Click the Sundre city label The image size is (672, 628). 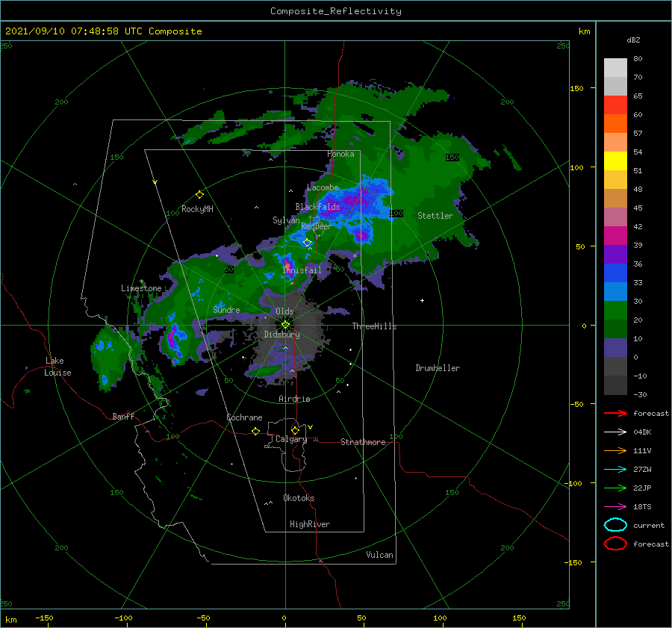[226, 309]
